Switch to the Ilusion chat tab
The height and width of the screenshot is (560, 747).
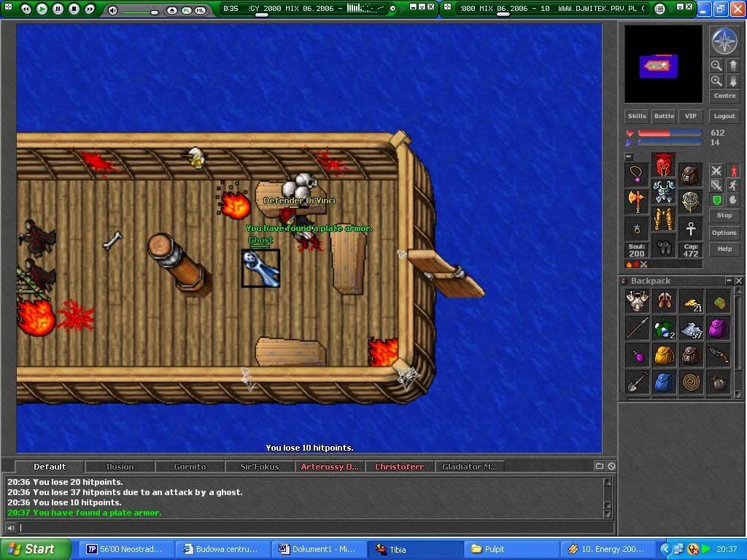click(120, 467)
